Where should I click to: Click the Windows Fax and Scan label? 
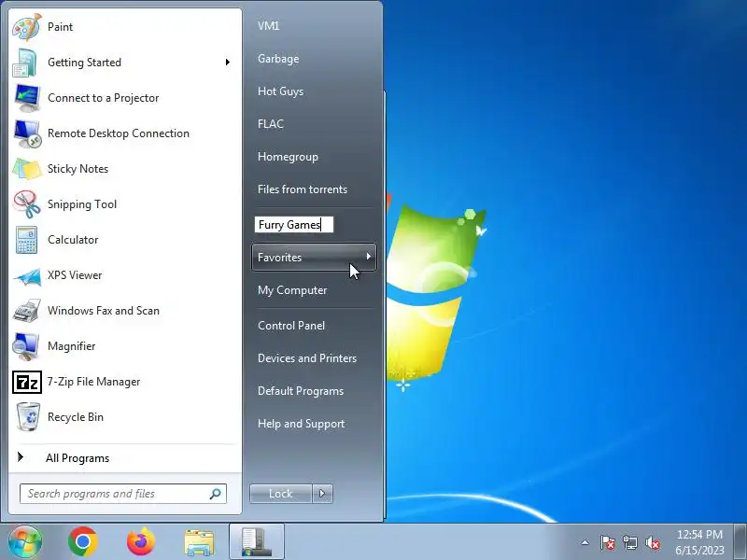coord(104,311)
